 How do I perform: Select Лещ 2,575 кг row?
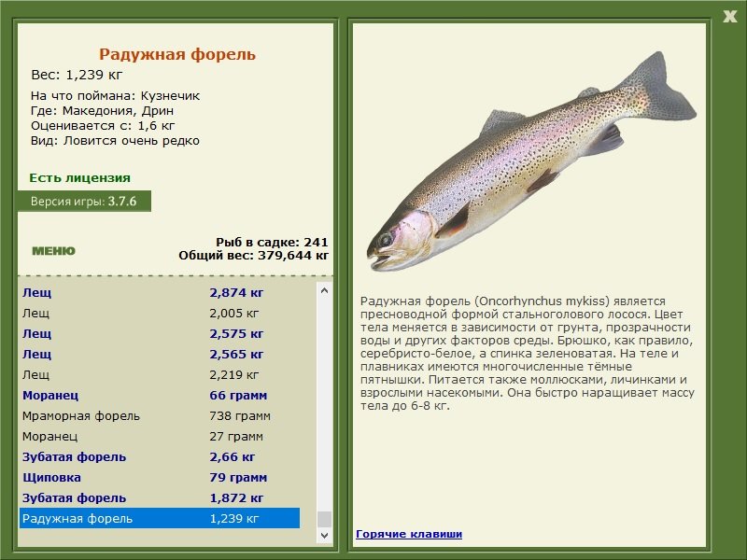click(x=160, y=334)
